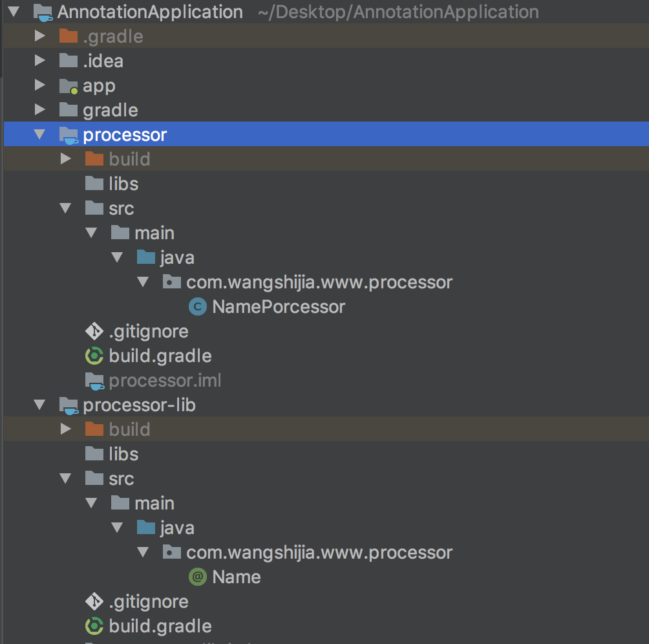Expand the build folder under processor

tap(66, 159)
